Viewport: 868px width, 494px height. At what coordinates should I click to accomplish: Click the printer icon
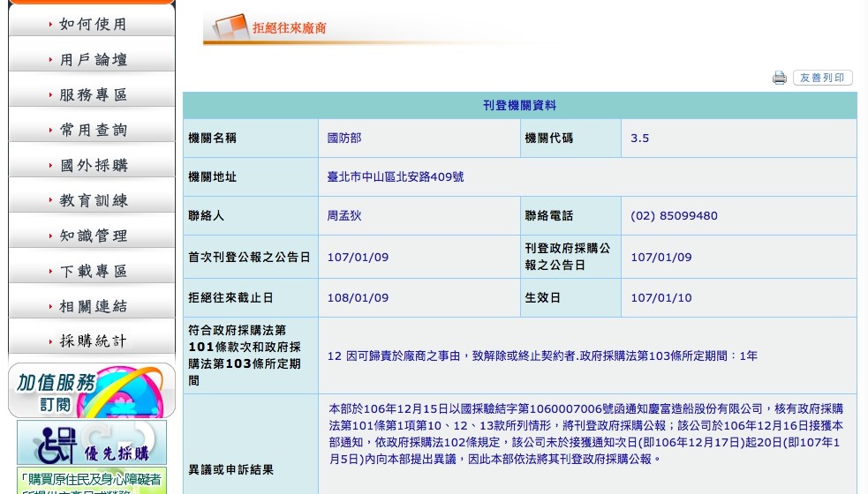tap(779, 78)
